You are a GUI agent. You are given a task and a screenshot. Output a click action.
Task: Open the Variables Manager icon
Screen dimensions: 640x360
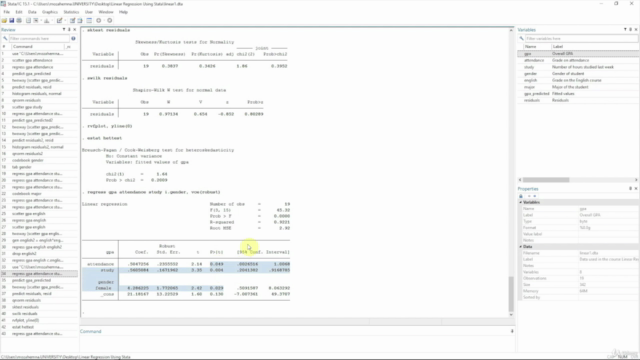[x=89, y=20]
